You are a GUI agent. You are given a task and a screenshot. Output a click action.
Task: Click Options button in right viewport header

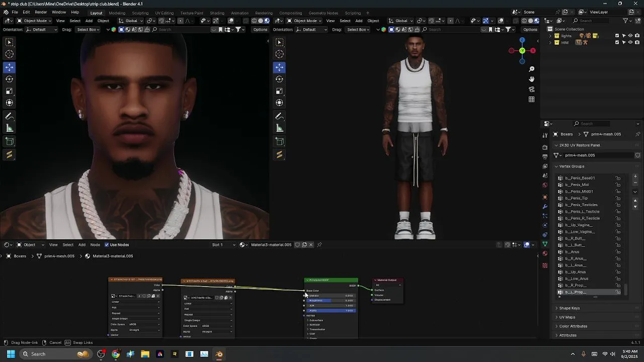530,30
